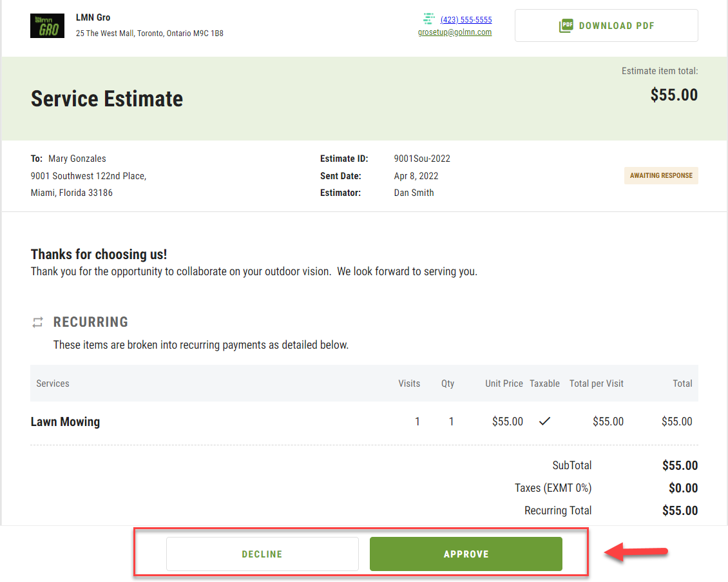
Task: Click the Unit Price column header
Action: pyautogui.click(x=504, y=383)
